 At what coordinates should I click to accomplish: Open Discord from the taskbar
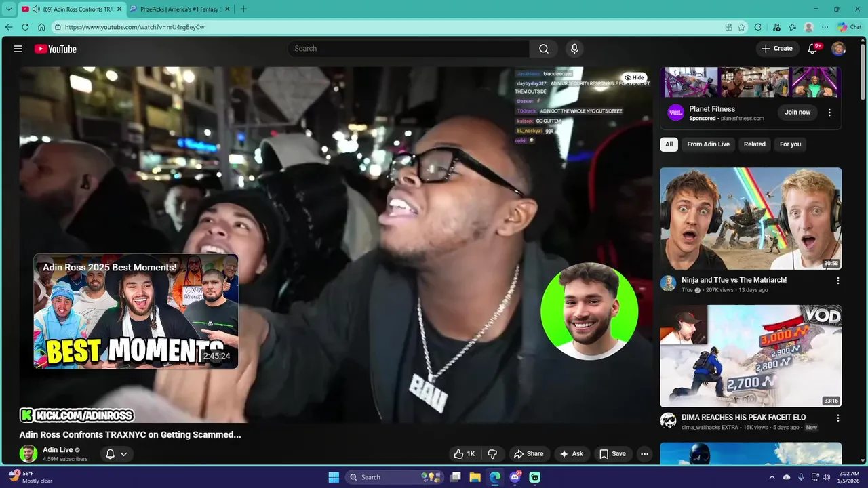(x=515, y=477)
